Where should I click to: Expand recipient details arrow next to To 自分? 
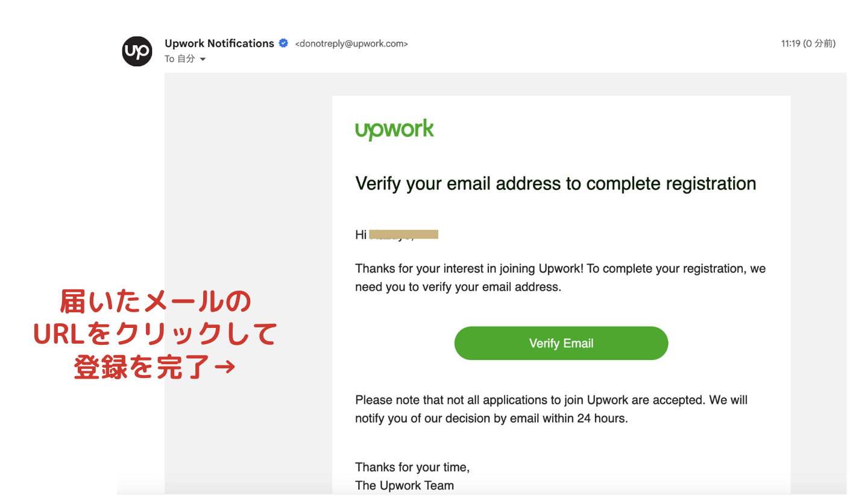(x=203, y=59)
